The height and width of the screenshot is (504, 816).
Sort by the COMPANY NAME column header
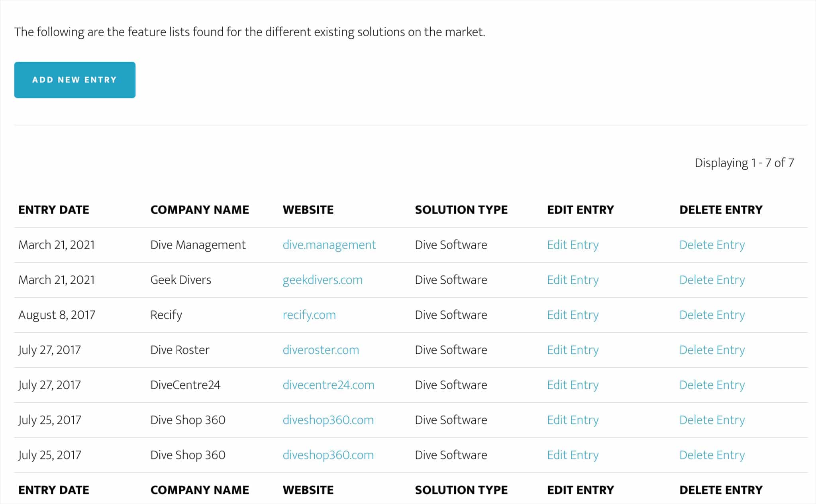pyautogui.click(x=200, y=210)
